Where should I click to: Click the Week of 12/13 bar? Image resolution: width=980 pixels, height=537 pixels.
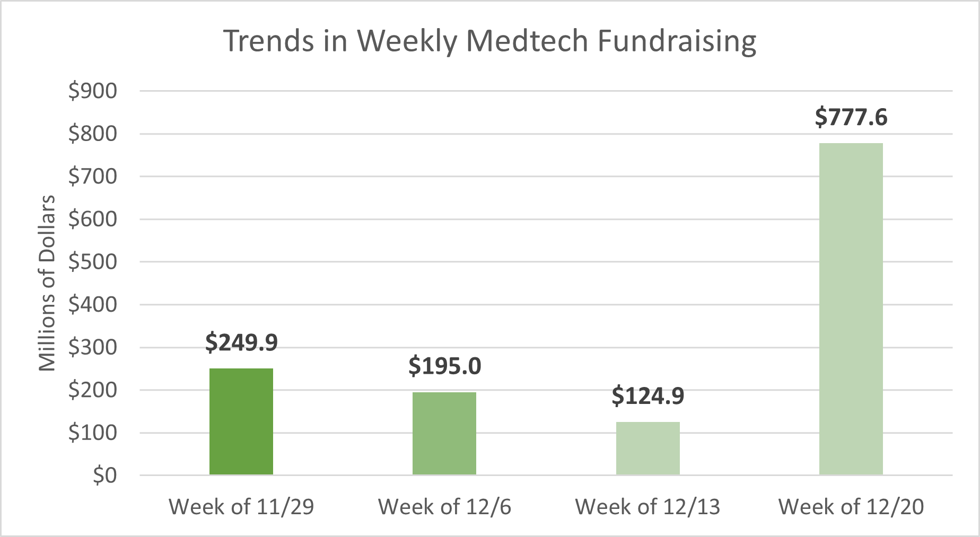(x=647, y=448)
